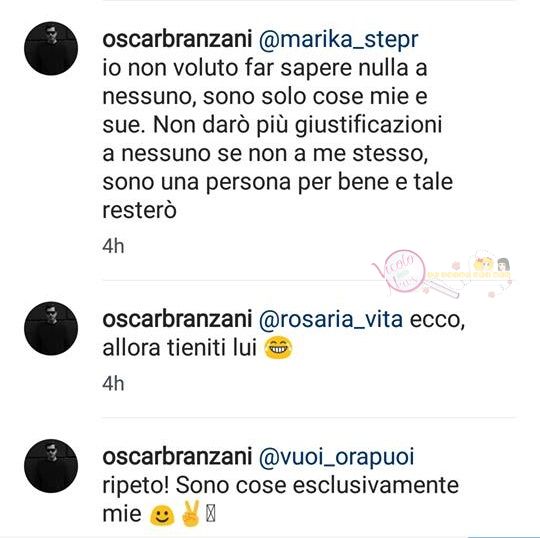The height and width of the screenshot is (538, 540).
Task: Open second oscarbranzani profile picture
Action: (51, 328)
